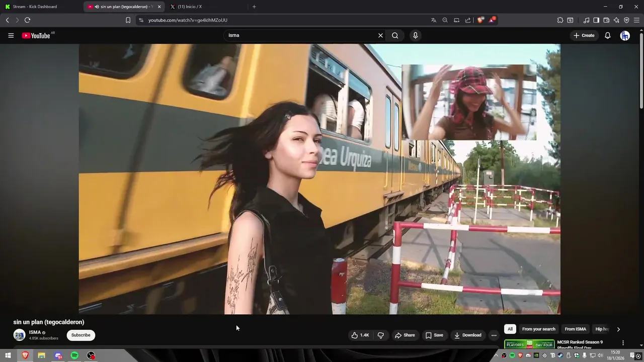Open Brave Wallet icon
Viewport: 644px width, 362px height.
point(606,20)
